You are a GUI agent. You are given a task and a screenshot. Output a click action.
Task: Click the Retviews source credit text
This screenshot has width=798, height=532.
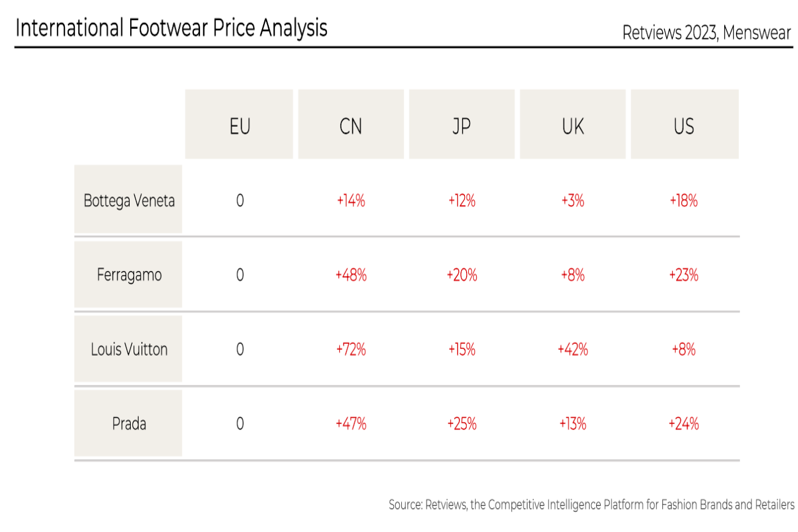(x=591, y=504)
